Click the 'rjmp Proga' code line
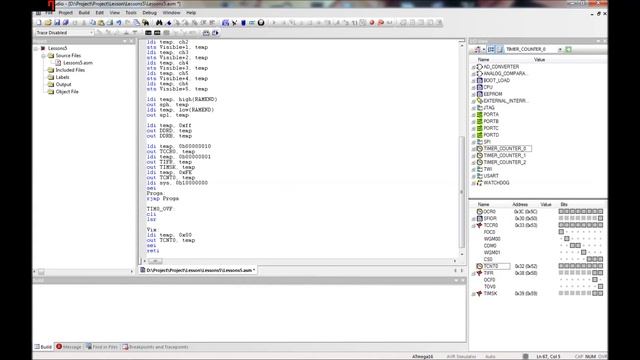This screenshot has height=360, width=640. point(162,199)
